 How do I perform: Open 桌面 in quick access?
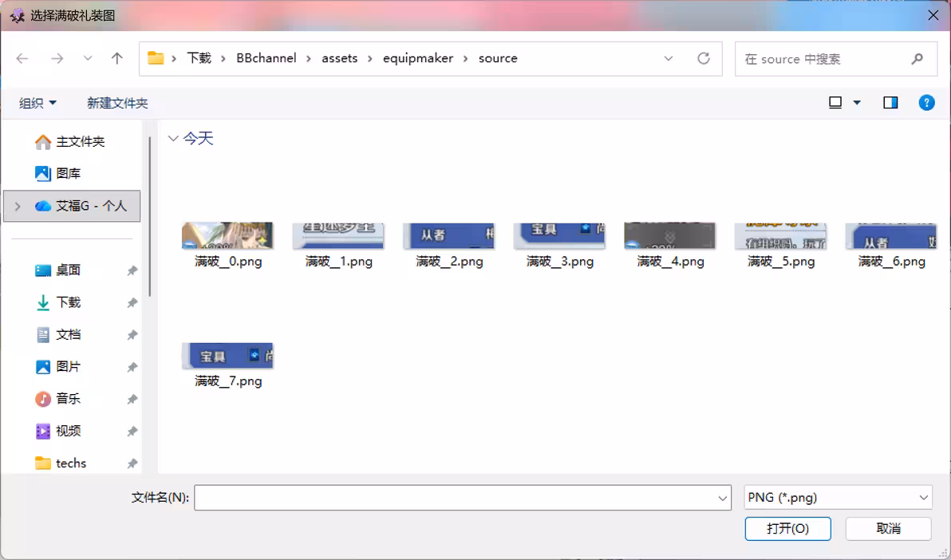pyautogui.click(x=58, y=270)
